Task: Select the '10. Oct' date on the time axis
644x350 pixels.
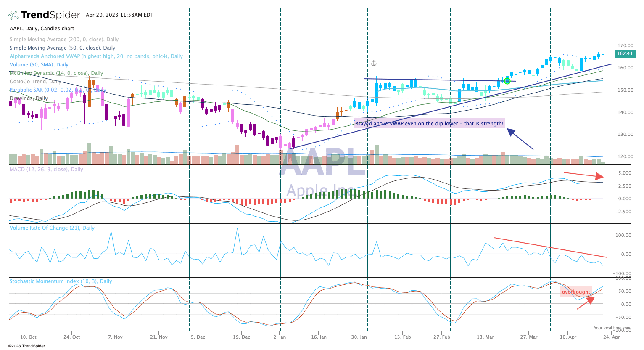Action: (x=28, y=337)
